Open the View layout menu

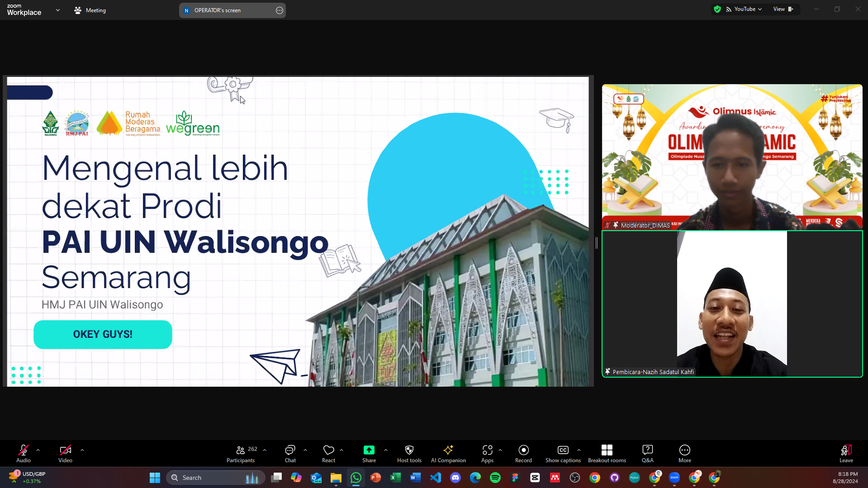point(783,9)
